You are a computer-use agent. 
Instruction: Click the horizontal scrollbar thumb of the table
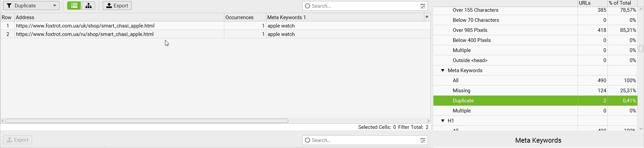pyautogui.click(x=147, y=121)
